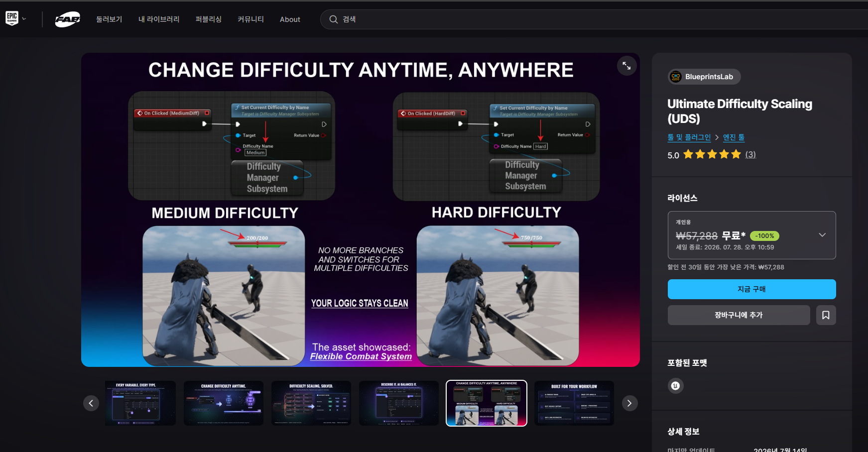The width and height of the screenshot is (868, 452).
Task: Click the Unreal Engine format icon
Action: click(676, 386)
